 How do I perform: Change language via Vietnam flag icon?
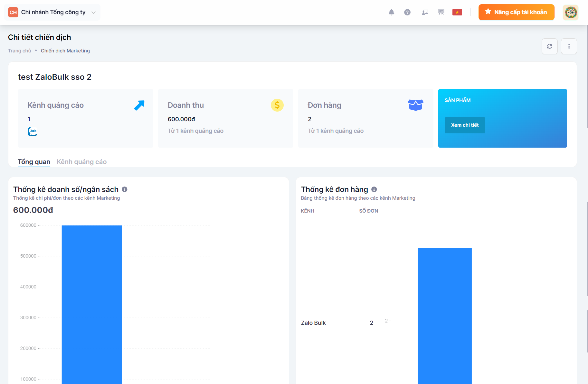pos(457,12)
